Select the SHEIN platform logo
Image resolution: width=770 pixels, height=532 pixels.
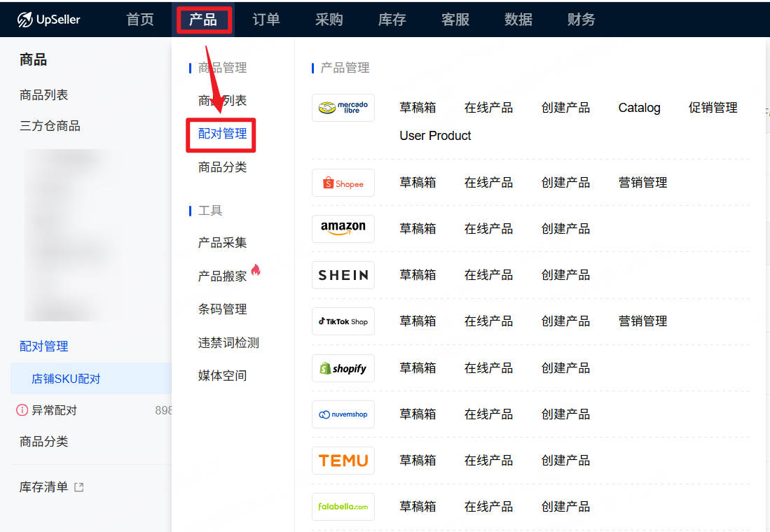343,275
